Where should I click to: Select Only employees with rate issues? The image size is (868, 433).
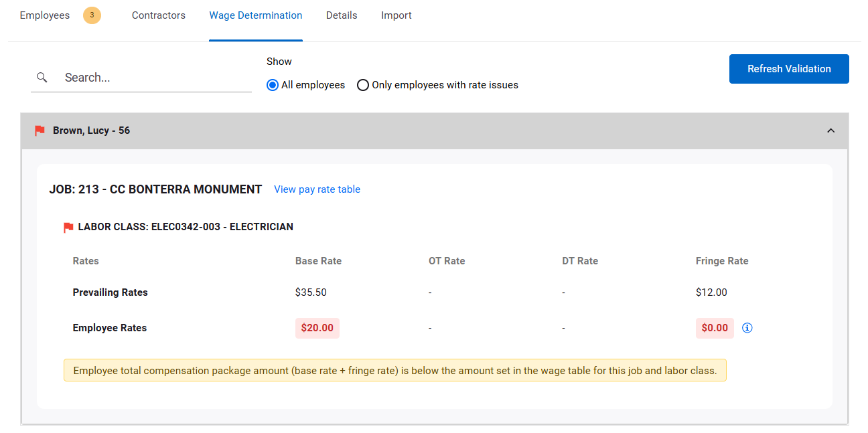pos(363,85)
